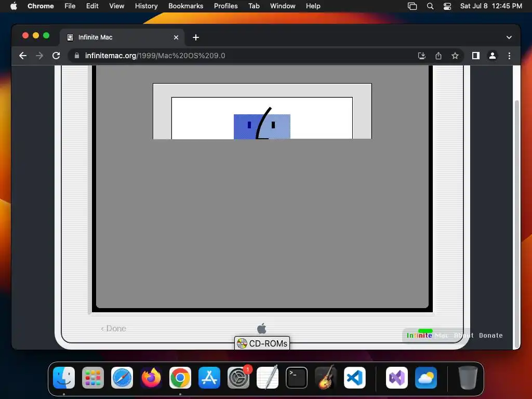Click the Stage Manager icon in menu bar
The height and width of the screenshot is (399, 532).
(412, 6)
